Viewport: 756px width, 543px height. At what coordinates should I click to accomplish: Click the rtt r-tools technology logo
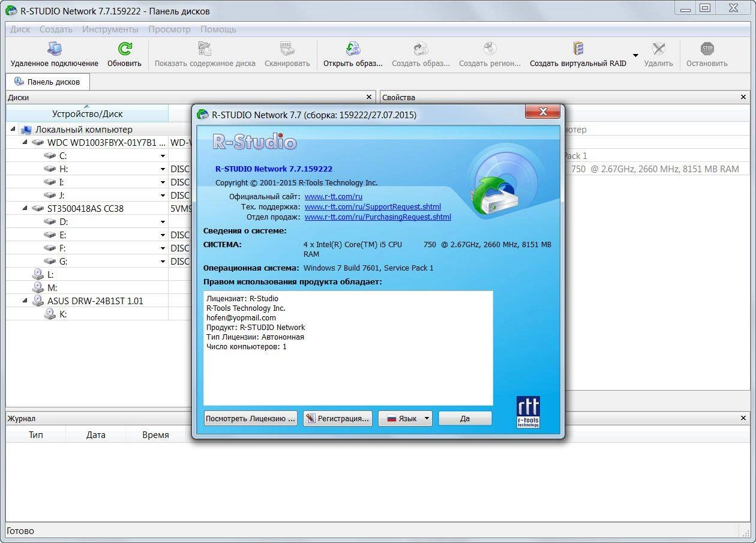click(528, 412)
